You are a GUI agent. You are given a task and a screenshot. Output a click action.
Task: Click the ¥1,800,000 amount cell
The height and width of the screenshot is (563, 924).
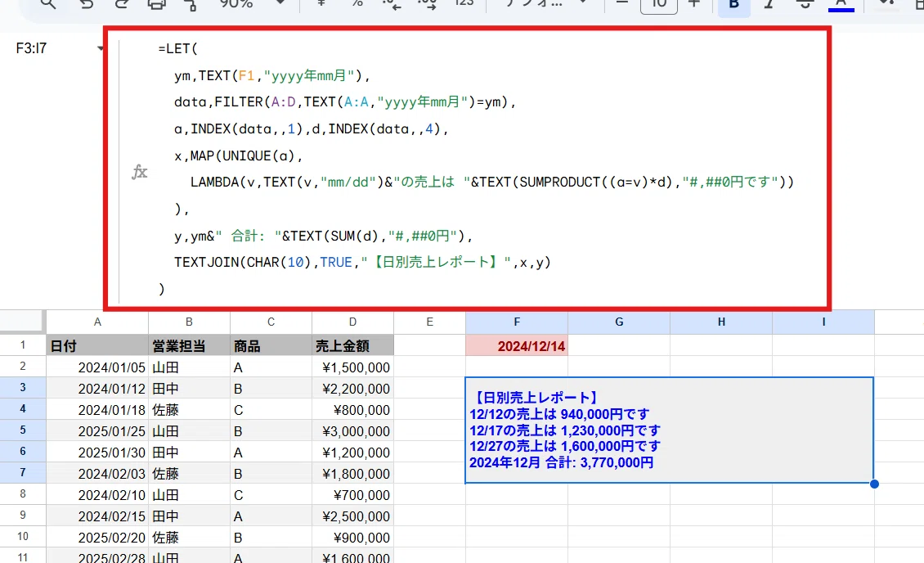click(352, 473)
